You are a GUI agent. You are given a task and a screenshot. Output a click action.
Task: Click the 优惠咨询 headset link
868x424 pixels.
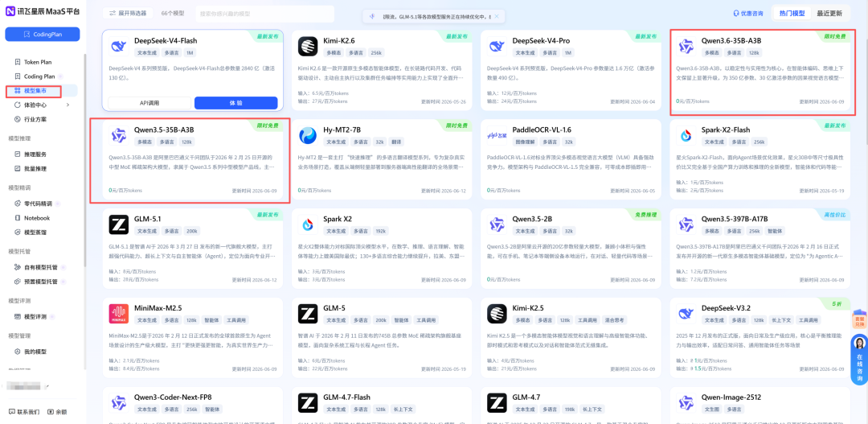(748, 14)
